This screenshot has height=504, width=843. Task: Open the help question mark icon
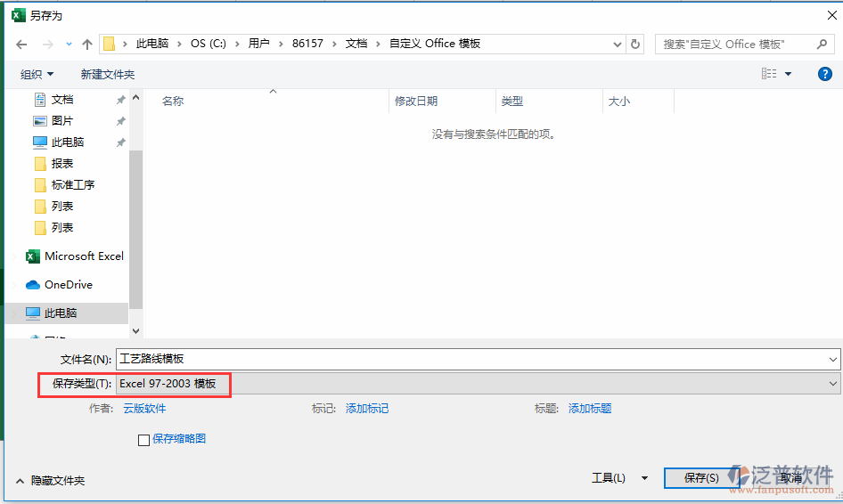(824, 74)
